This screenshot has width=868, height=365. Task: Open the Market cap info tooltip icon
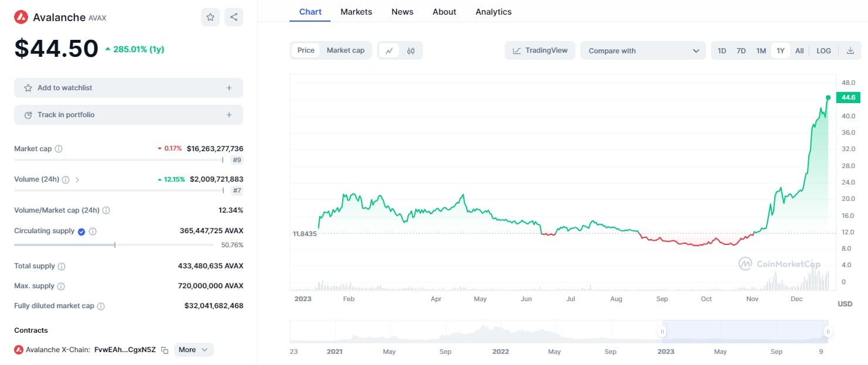pos(59,149)
